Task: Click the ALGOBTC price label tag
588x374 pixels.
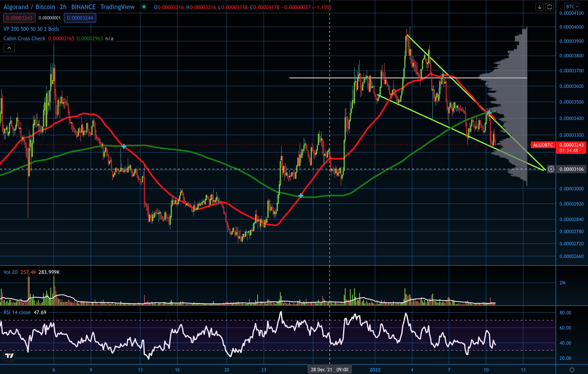Action: (x=543, y=145)
